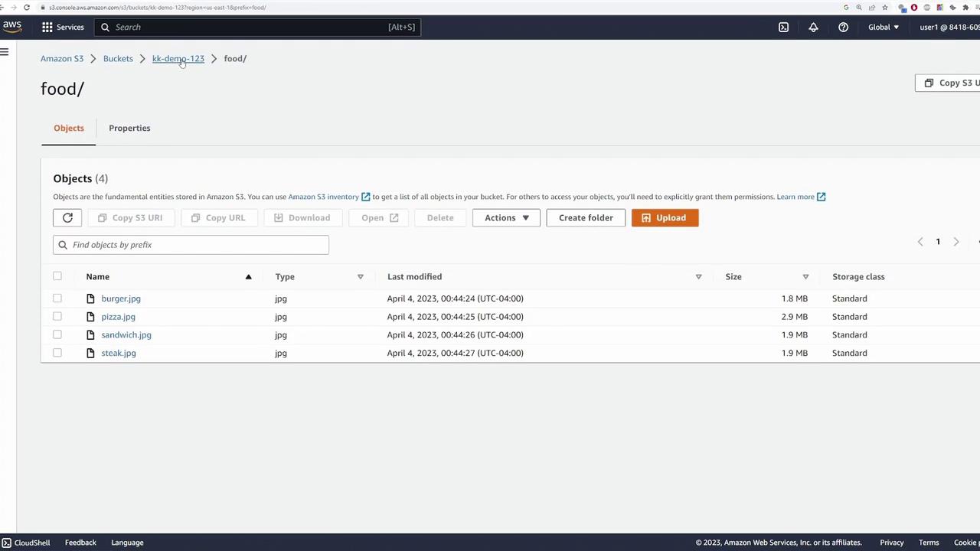Viewport: 980px width, 551px height.
Task: Switch to the Objects tab
Action: coord(69,128)
